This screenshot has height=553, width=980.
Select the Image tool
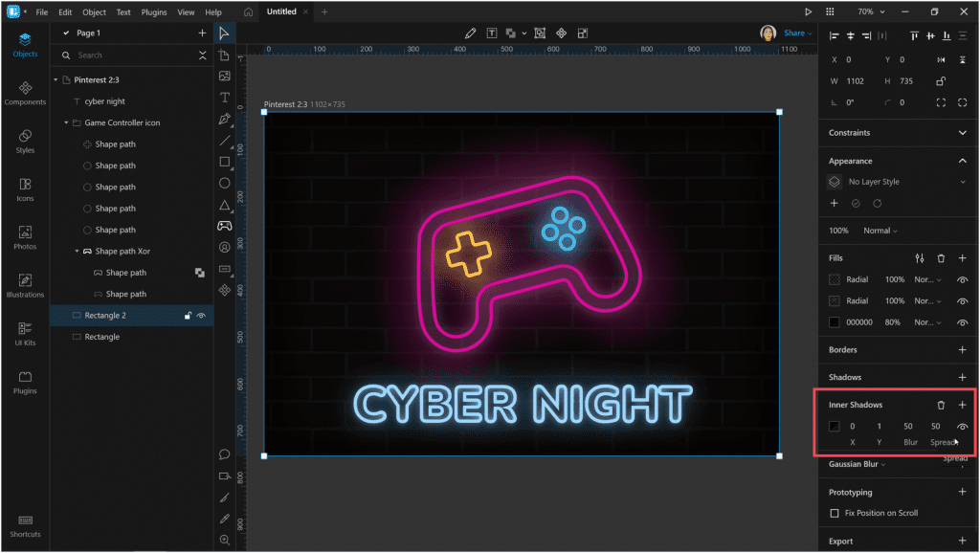coord(224,77)
